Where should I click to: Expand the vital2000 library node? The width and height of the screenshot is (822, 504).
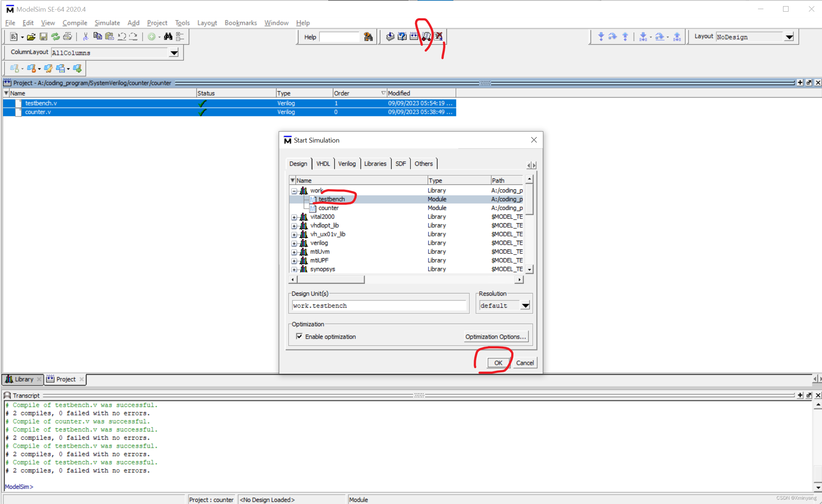coord(294,217)
